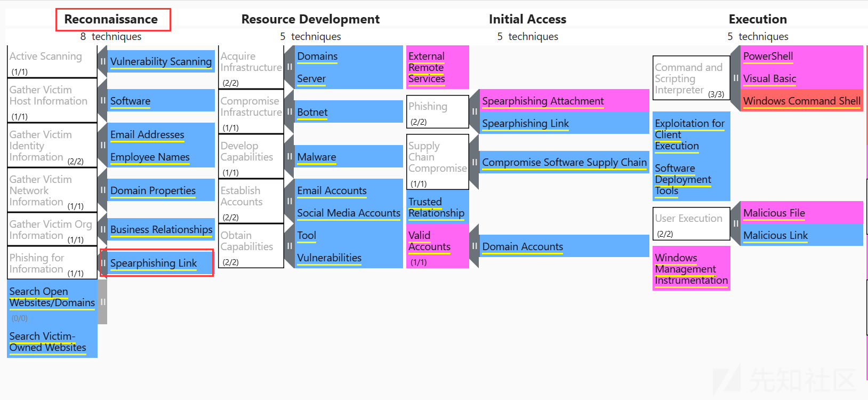Select the Visual Basic sub-technique

click(x=802, y=78)
